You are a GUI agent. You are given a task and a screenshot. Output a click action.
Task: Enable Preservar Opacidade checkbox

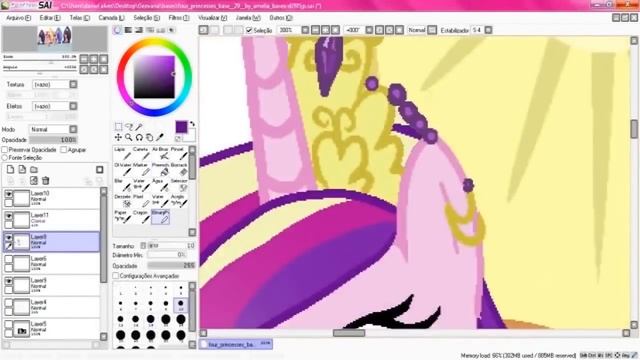5,150
